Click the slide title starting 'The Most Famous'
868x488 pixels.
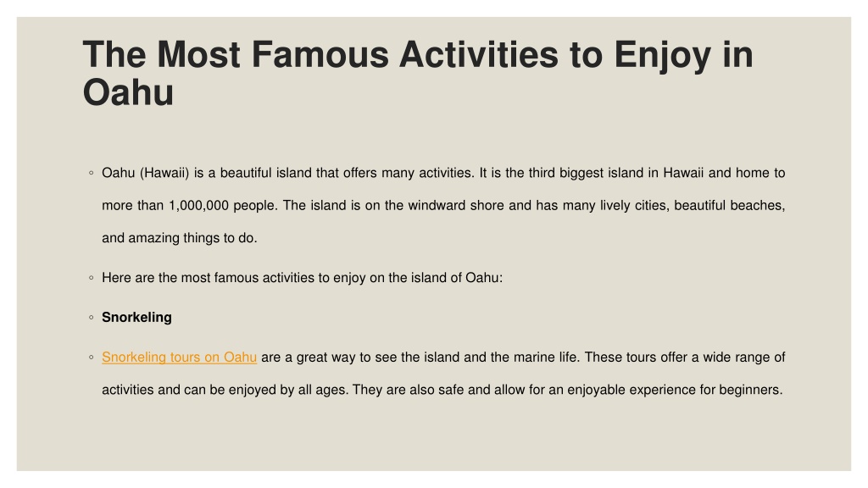pyautogui.click(x=418, y=73)
